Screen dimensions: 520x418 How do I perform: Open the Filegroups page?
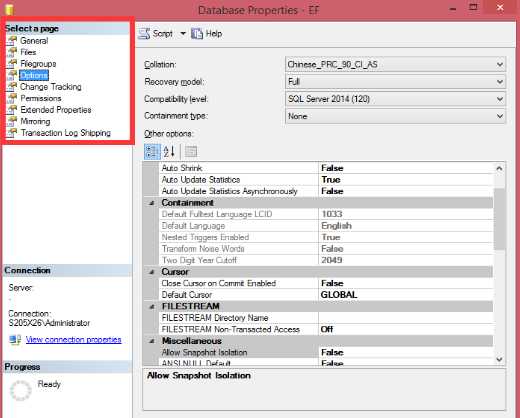pyautogui.click(x=38, y=64)
